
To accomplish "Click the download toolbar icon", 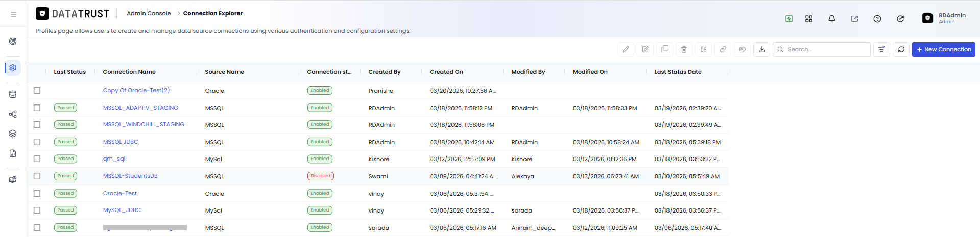I will coord(761,49).
